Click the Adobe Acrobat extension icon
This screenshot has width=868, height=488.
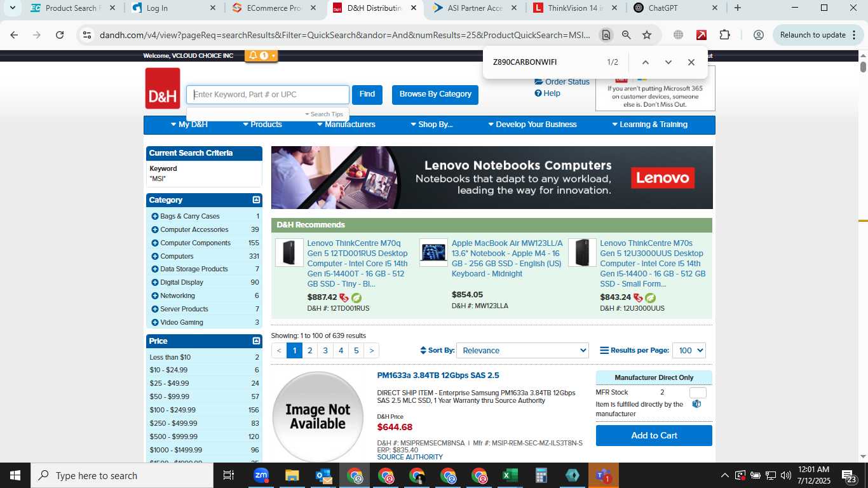tap(702, 35)
